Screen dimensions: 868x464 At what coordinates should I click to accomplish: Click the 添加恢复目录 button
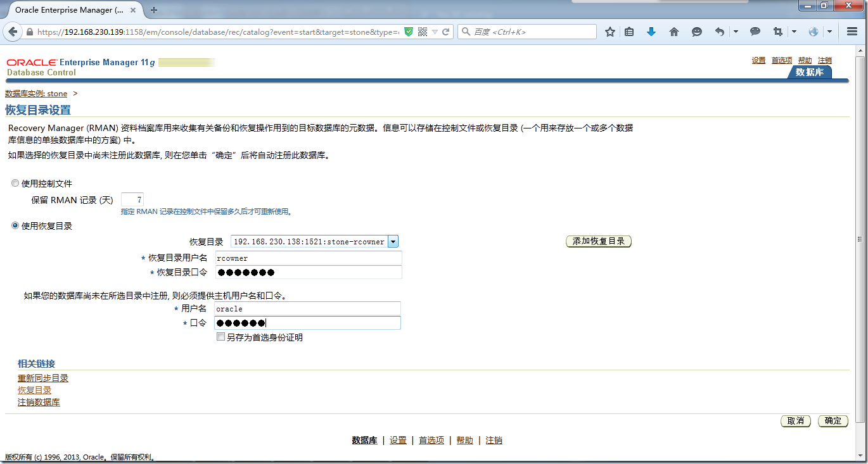(x=599, y=241)
